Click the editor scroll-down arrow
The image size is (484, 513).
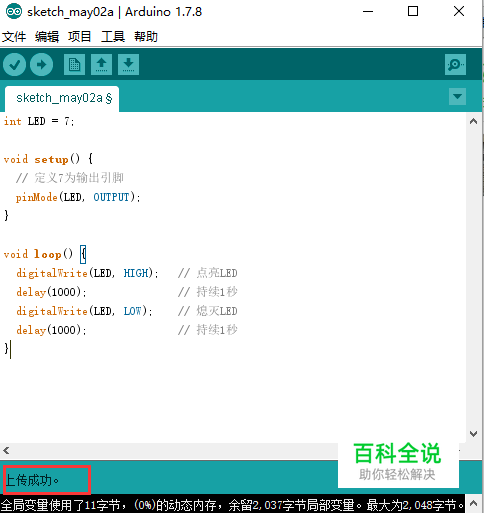[x=473, y=434]
